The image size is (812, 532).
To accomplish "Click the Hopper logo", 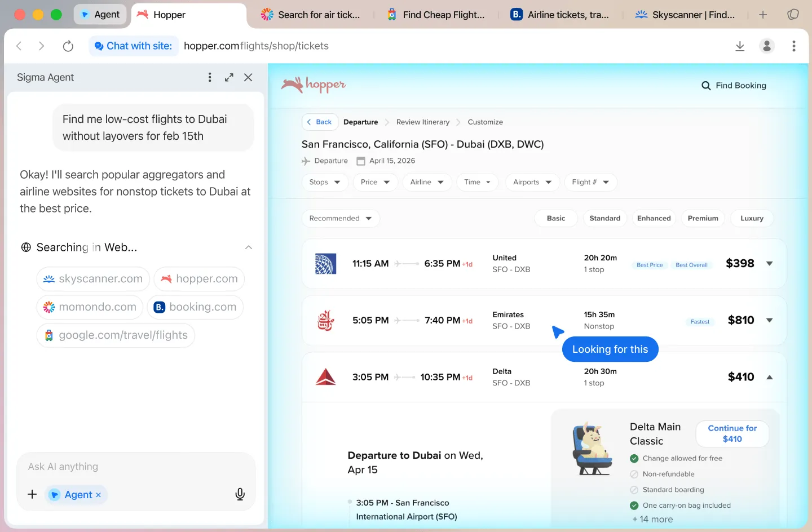I will tap(314, 85).
